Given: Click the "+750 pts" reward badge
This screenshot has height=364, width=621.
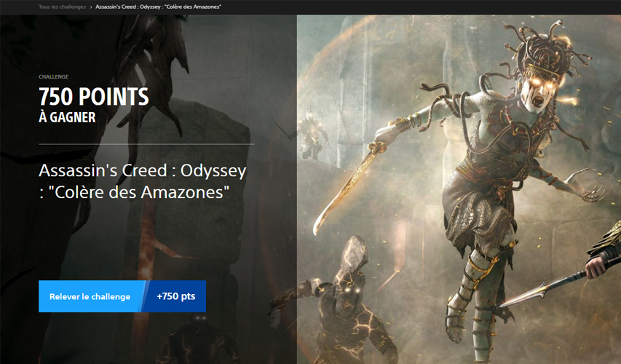Looking at the screenshot, I should click(176, 296).
